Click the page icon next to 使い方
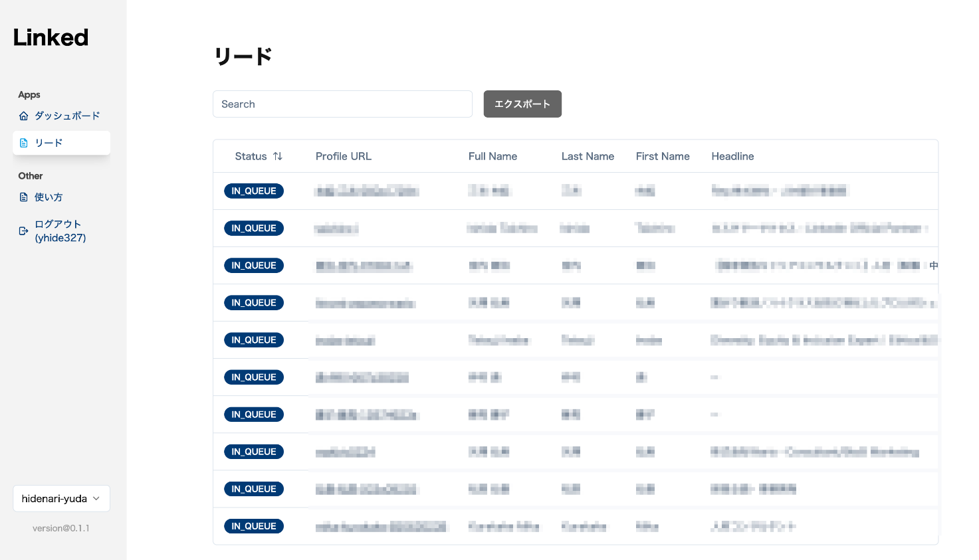 point(24,197)
